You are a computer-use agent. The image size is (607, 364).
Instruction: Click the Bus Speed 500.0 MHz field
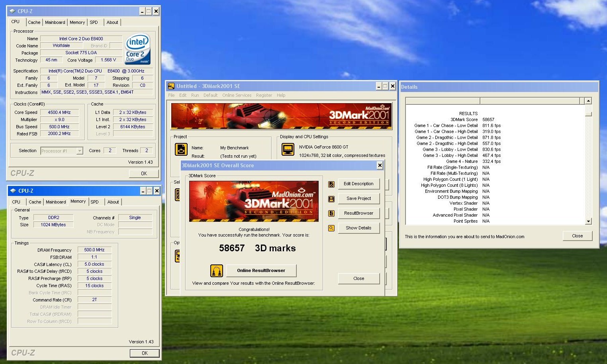pyautogui.click(x=59, y=127)
